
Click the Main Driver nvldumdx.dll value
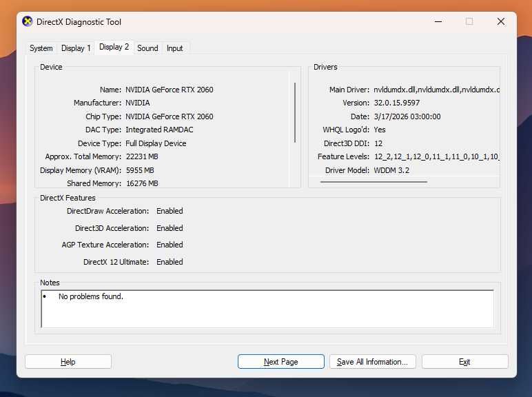click(x=437, y=90)
